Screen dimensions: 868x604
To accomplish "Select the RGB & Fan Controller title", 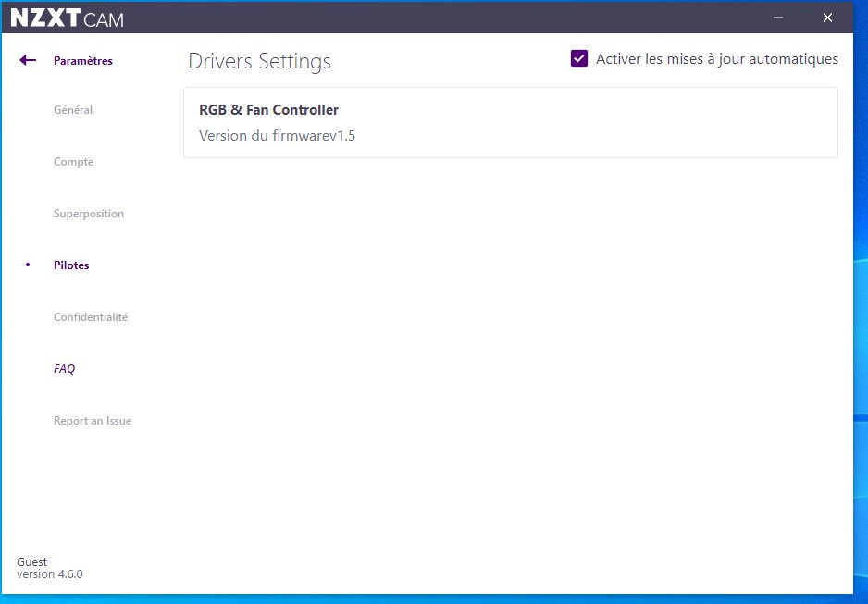I will point(268,110).
